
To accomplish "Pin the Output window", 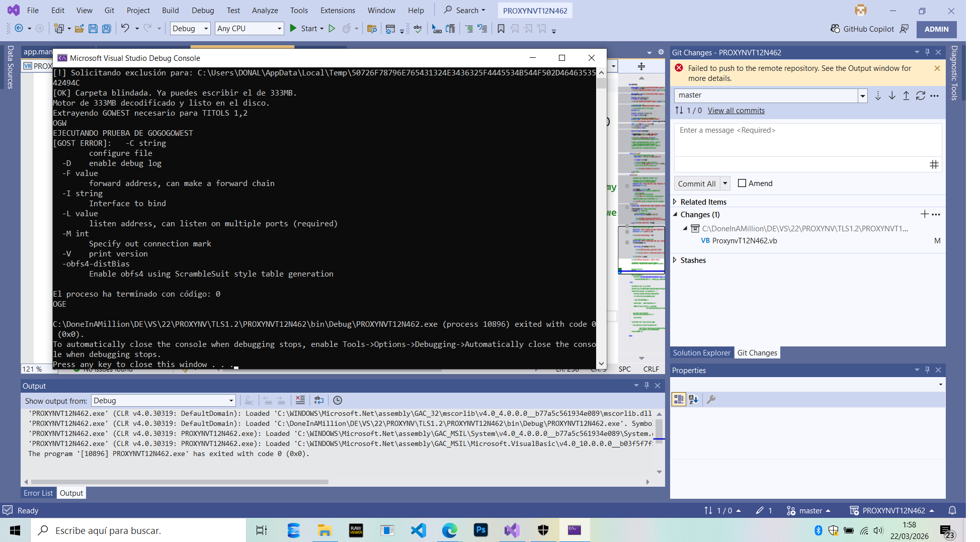I will pos(647,386).
